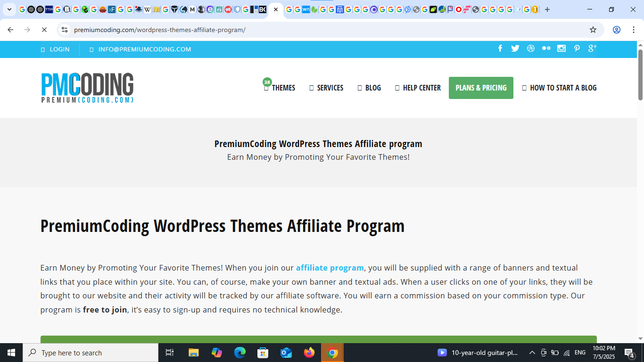
Task: Check the battery status icon
Action: point(555,353)
